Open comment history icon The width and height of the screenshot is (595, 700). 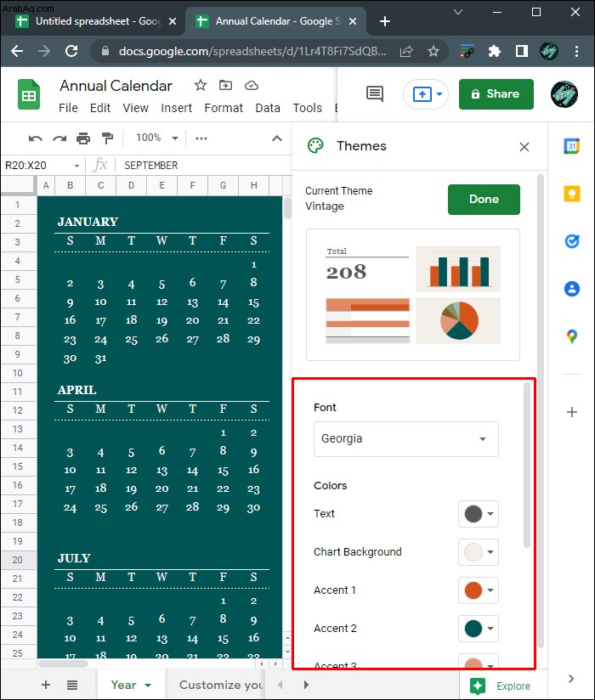[374, 93]
